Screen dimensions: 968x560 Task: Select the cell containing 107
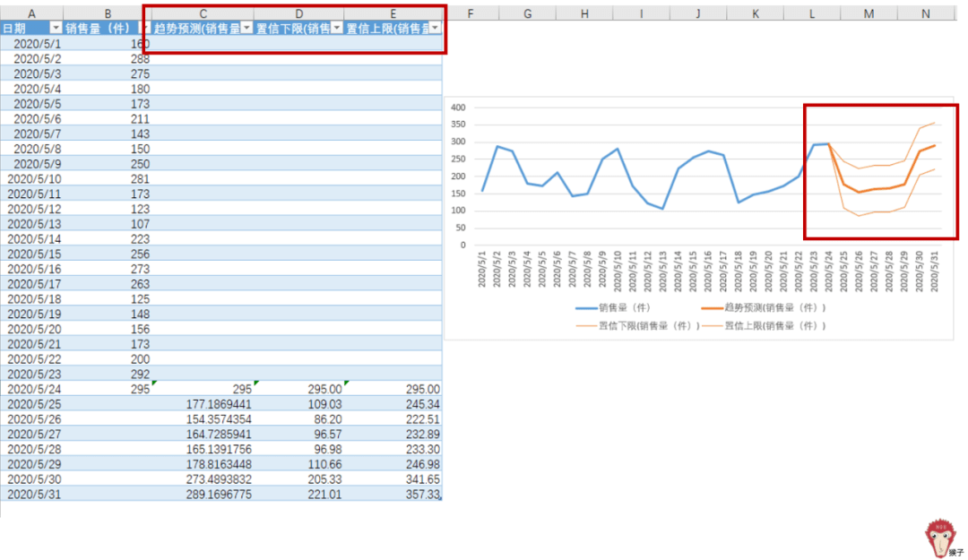click(108, 224)
